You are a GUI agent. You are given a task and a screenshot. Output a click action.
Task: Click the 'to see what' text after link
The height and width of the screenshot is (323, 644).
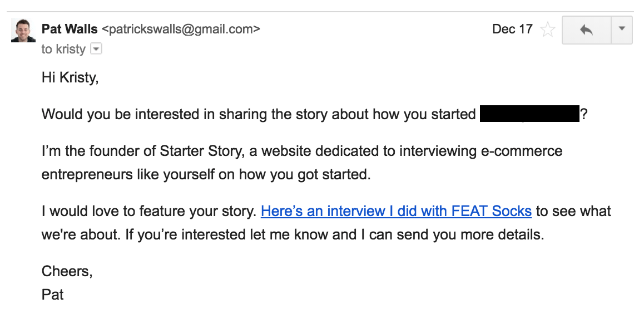(573, 211)
